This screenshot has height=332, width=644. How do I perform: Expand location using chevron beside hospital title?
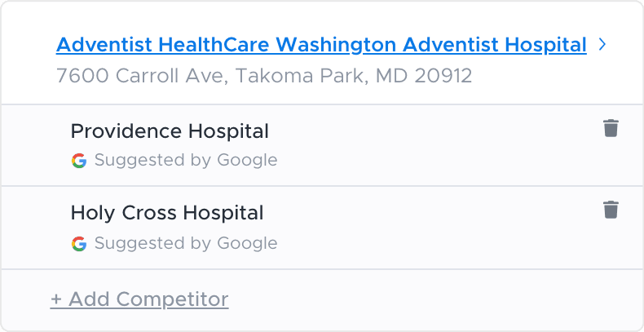coord(602,44)
